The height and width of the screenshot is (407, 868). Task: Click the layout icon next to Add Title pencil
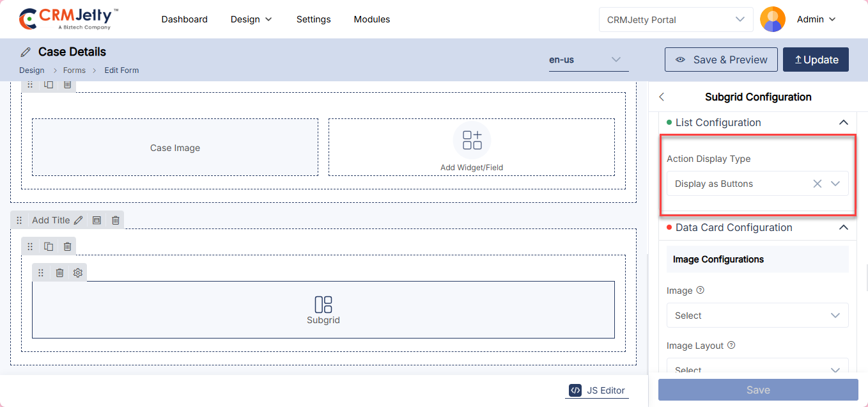pyautogui.click(x=97, y=220)
